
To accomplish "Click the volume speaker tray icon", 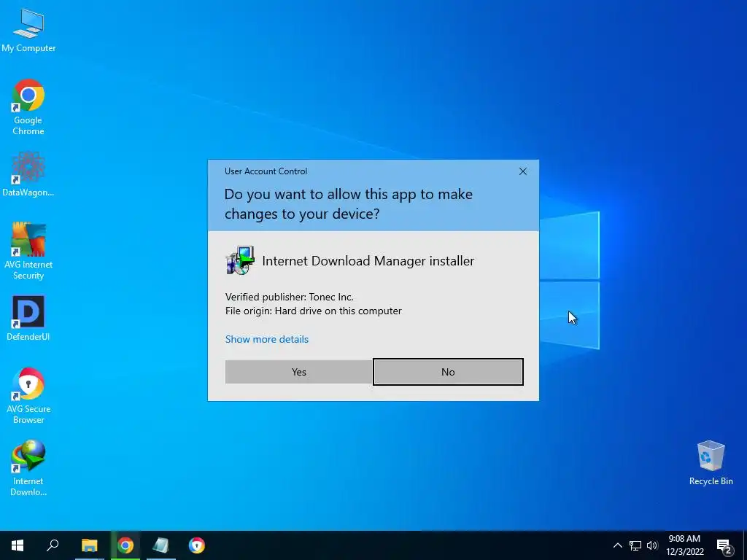I will tap(652, 545).
